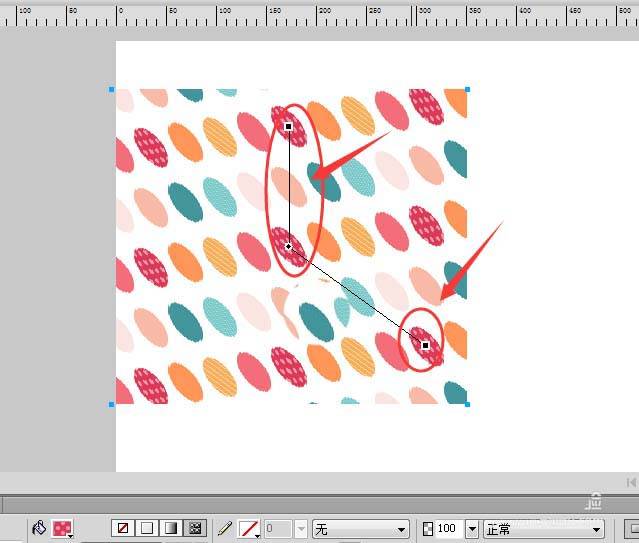Click the top square pattern handle
The image size is (639, 543).
289,127
